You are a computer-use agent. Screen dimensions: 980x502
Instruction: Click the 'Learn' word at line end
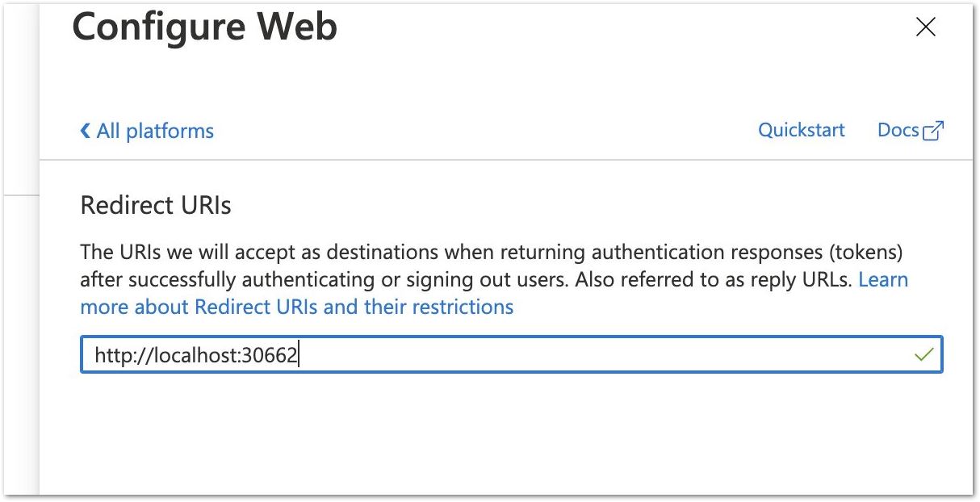point(883,279)
